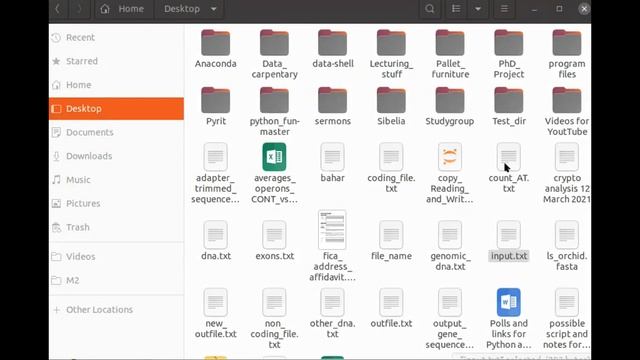640x360 pixels.
Task: Open Music in the sidebar
Action: tap(116, 180)
